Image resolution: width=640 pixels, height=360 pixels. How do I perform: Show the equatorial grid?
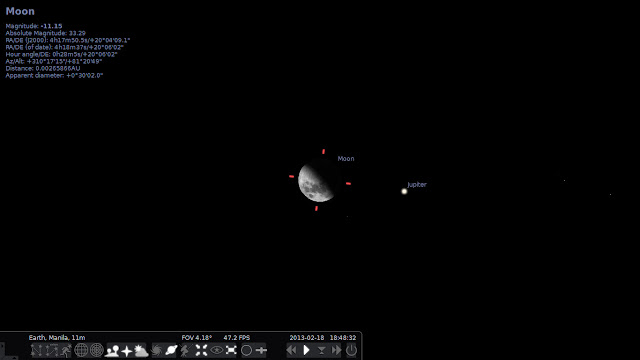[x=81, y=350]
